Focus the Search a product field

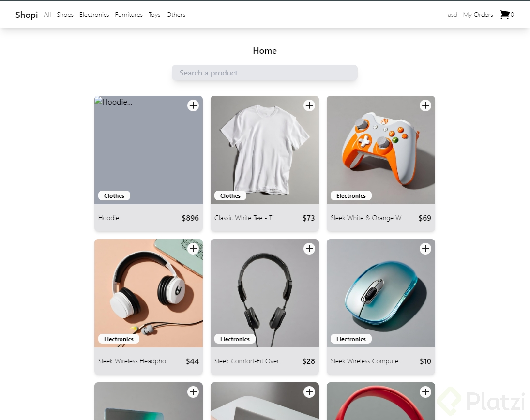click(x=265, y=73)
